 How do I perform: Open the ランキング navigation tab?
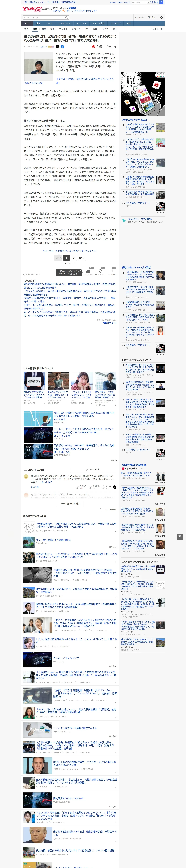115,24
